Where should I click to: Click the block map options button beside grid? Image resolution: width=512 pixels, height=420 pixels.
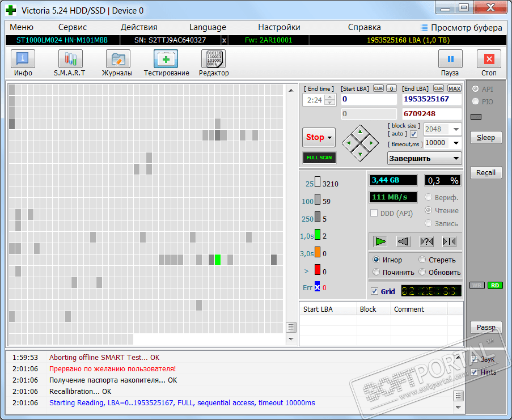point(291,327)
